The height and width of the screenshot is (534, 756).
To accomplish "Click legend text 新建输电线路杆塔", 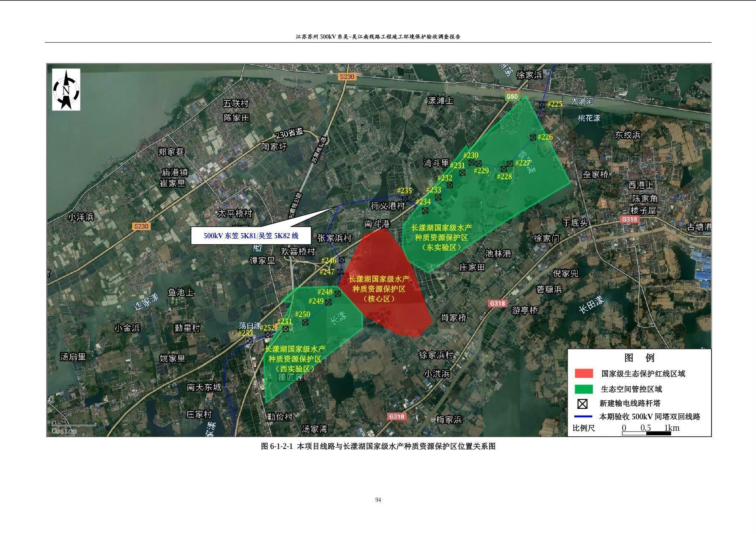I will point(630,403).
